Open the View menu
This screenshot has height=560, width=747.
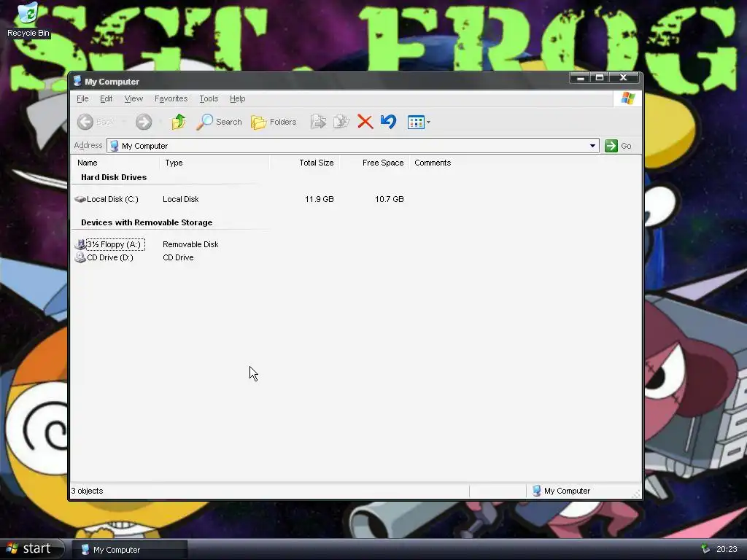(x=133, y=98)
